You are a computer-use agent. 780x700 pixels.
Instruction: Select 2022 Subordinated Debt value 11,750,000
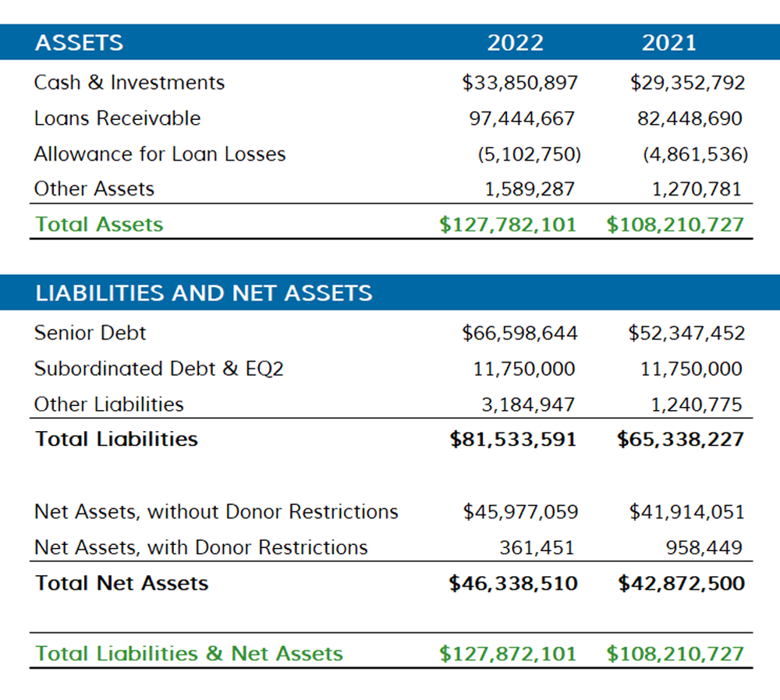pos(524,369)
